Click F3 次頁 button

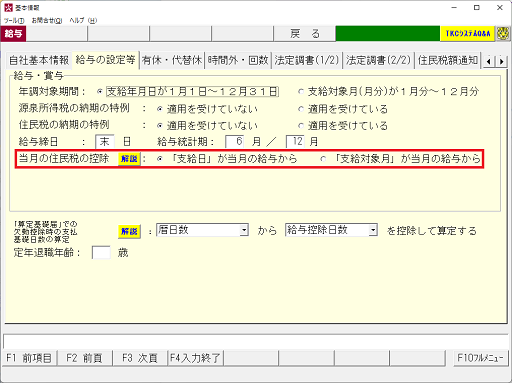point(140,358)
